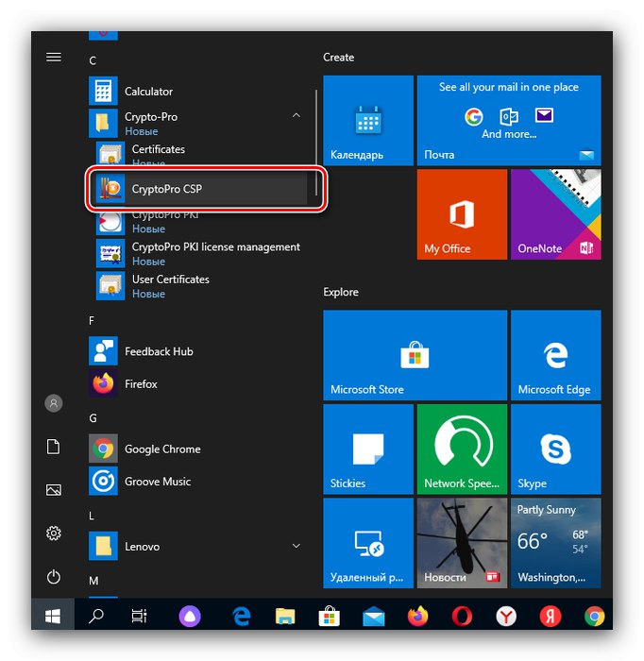Open Feedback Hub
Viewport: 644px width, 661px height.
(197, 351)
